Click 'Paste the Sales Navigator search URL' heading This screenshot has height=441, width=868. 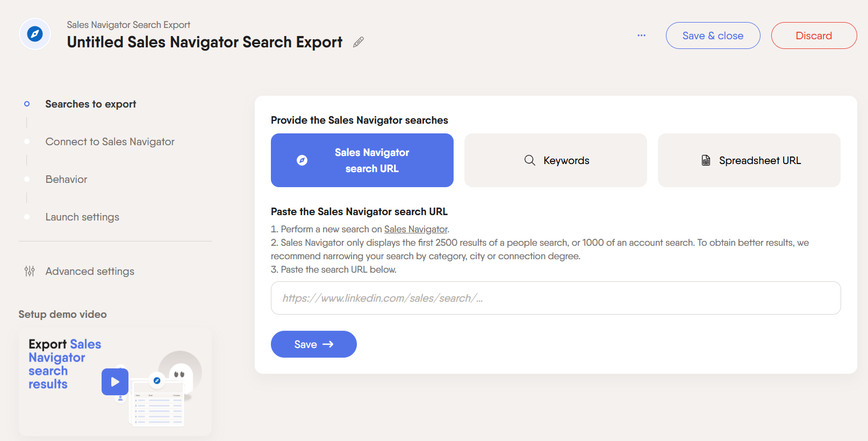[359, 211]
